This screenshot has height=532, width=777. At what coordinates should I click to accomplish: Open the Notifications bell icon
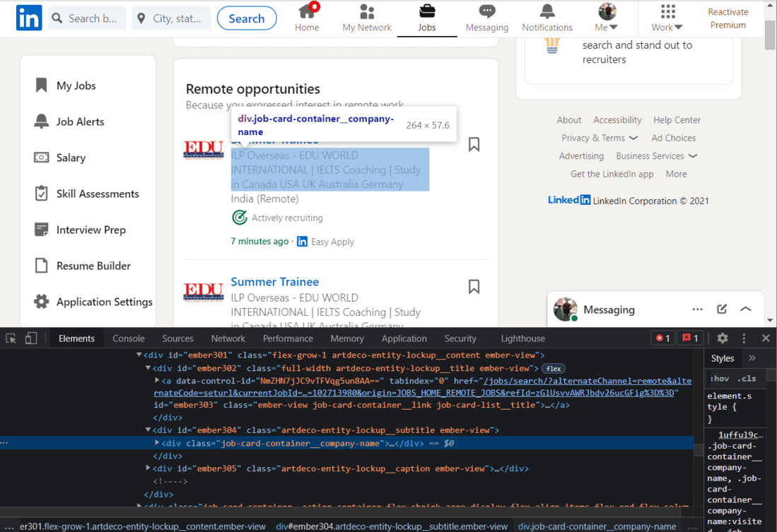click(x=547, y=18)
